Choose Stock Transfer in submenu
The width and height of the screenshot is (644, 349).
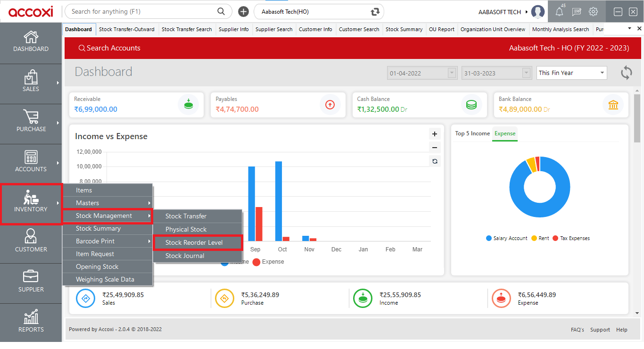197,216
